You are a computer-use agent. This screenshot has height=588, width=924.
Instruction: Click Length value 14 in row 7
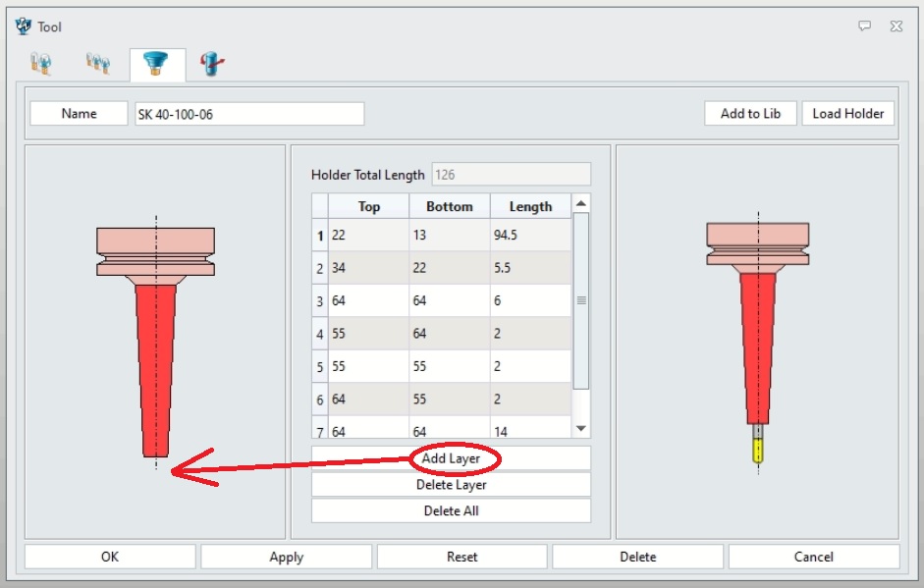point(530,427)
